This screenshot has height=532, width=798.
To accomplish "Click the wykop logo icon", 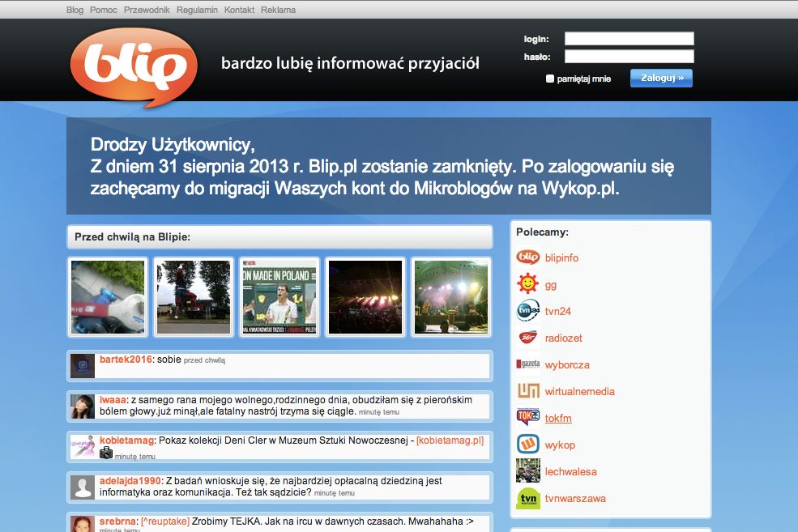I will pyautogui.click(x=527, y=445).
